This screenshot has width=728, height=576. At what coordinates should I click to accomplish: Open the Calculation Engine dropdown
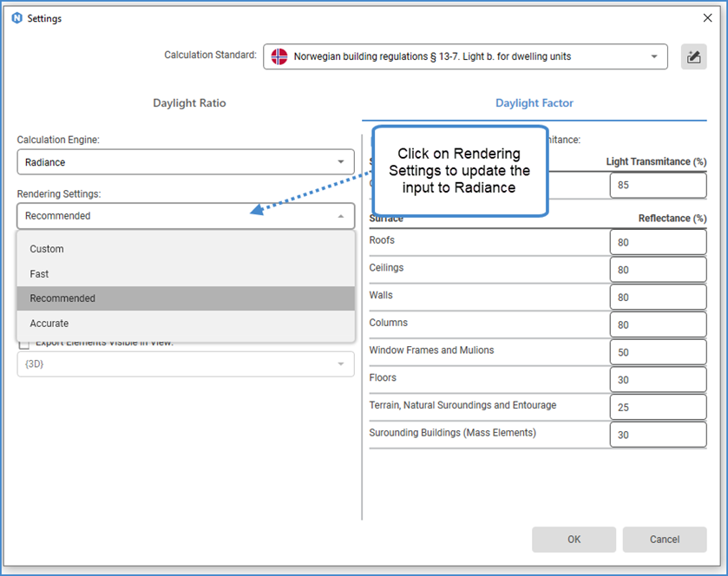point(186,162)
